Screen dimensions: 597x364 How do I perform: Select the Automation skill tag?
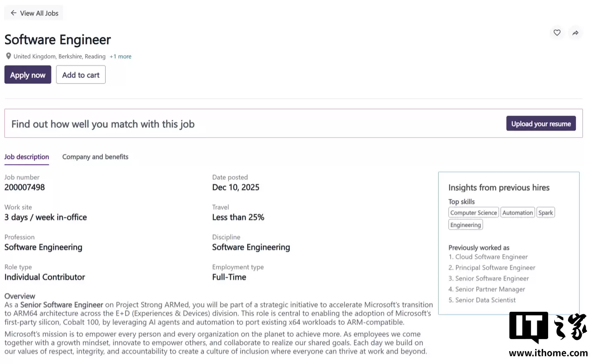click(x=517, y=213)
